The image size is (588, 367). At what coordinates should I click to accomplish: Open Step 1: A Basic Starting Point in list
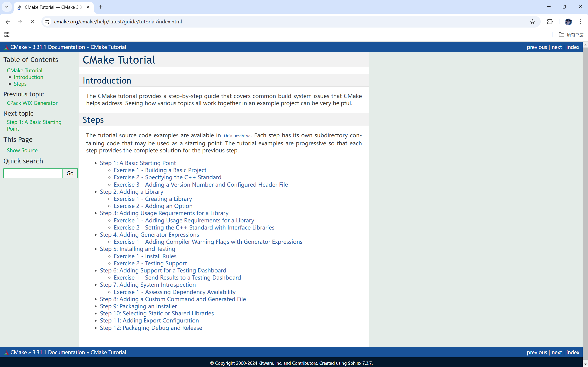[138, 163]
